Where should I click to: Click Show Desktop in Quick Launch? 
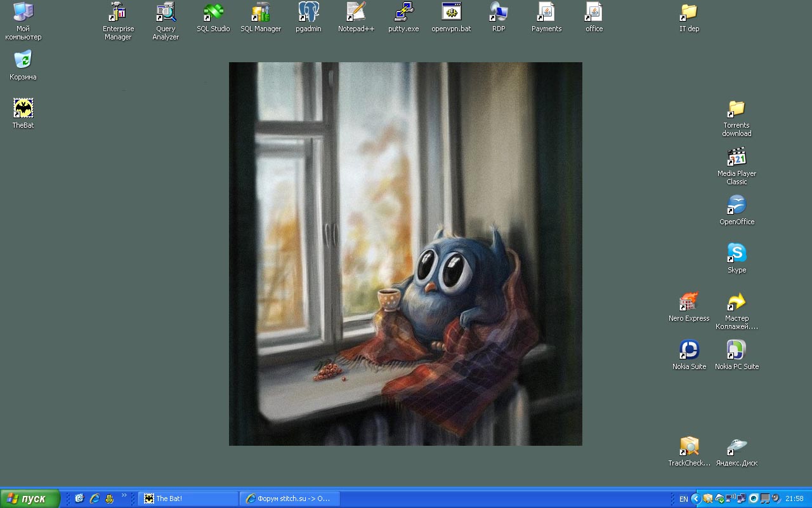[79, 498]
